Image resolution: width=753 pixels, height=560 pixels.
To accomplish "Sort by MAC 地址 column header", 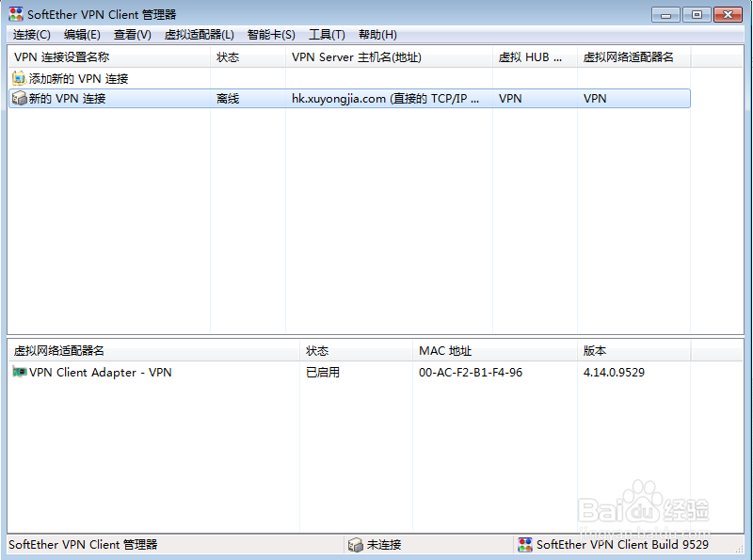I will tap(495, 351).
